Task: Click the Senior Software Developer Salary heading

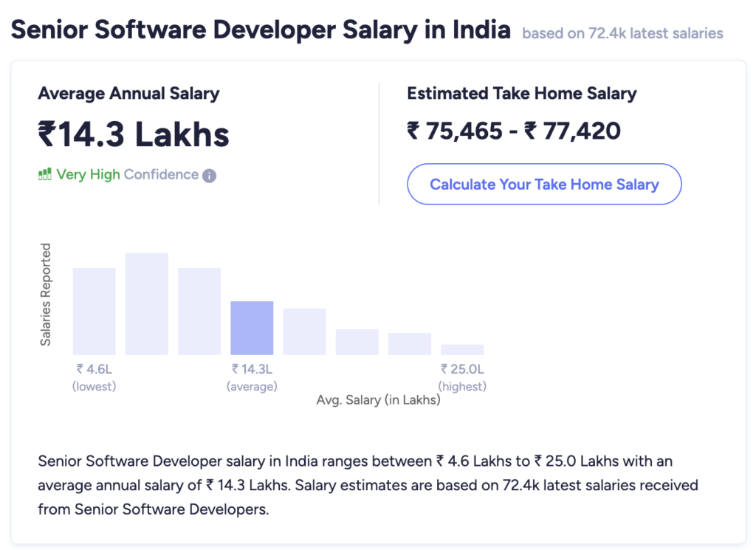Action: pyautogui.click(x=260, y=30)
